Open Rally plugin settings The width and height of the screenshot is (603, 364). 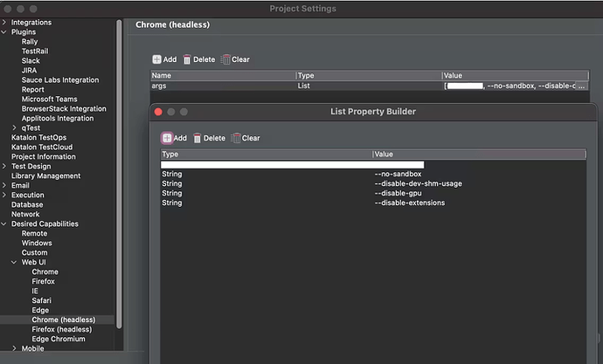click(30, 42)
